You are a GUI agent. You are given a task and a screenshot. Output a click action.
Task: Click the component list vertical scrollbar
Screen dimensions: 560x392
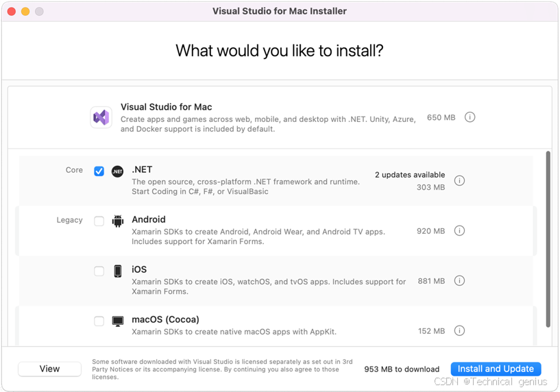pyautogui.click(x=548, y=239)
